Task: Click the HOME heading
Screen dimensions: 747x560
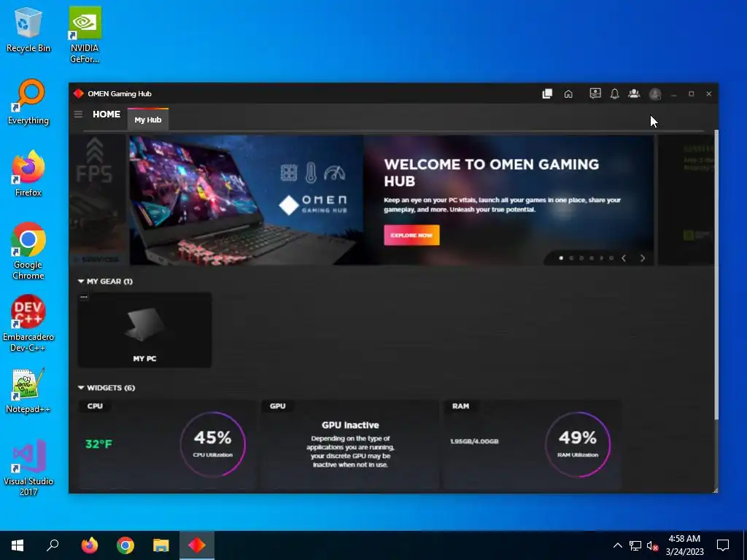Action: pyautogui.click(x=107, y=114)
